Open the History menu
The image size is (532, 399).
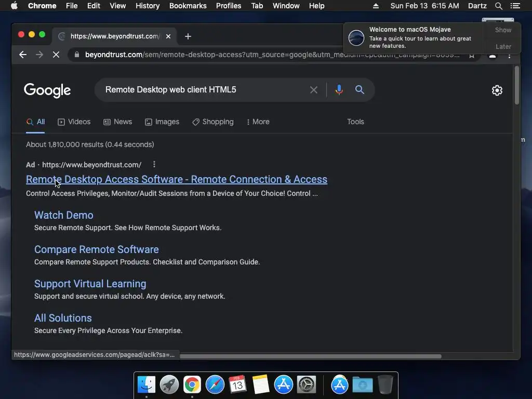[x=148, y=6]
